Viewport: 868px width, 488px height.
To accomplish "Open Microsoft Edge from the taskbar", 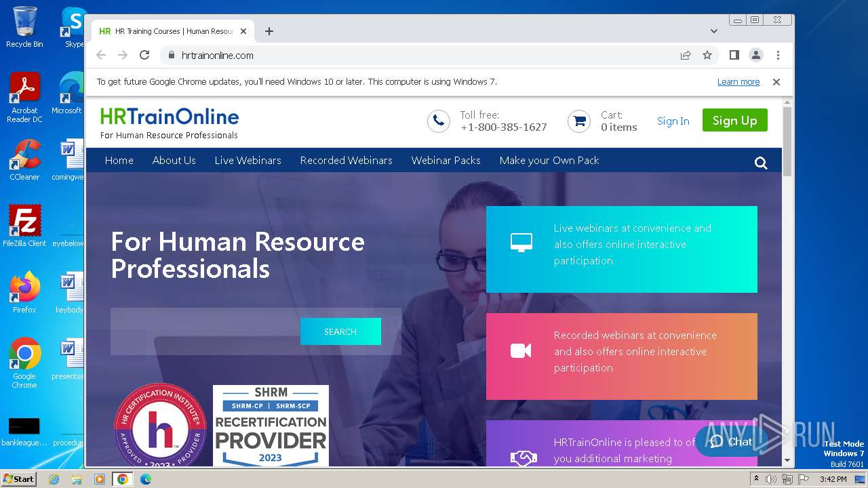I will tap(146, 479).
